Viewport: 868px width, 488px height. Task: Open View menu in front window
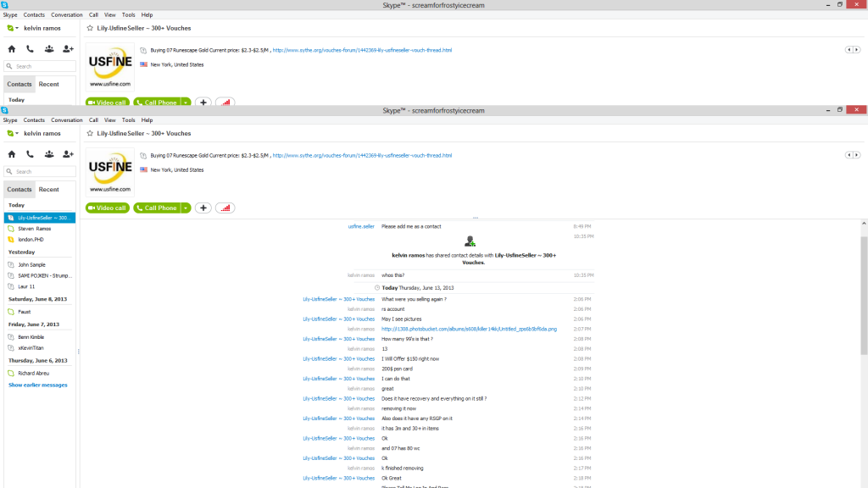point(110,120)
